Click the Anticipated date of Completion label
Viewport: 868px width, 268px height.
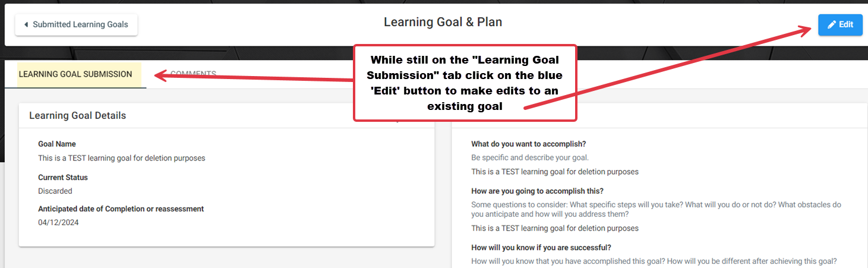(x=121, y=209)
